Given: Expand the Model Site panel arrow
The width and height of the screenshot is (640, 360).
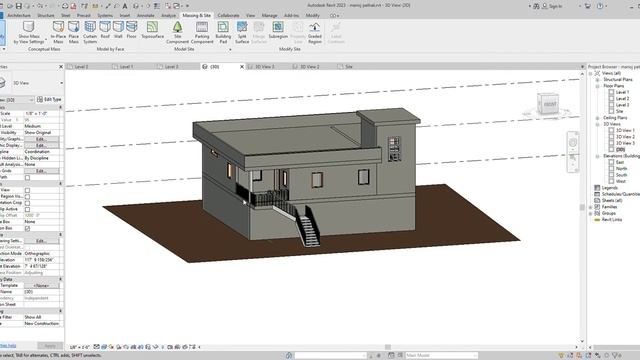Looking at the screenshot, I should (230, 49).
